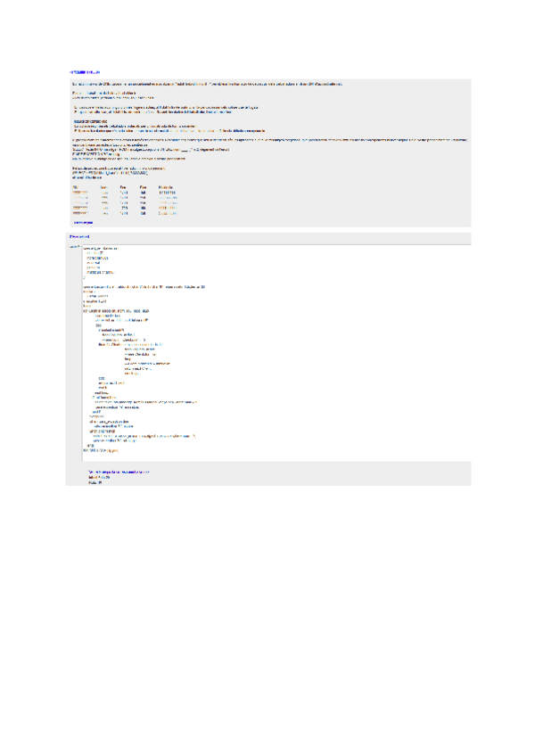The height and width of the screenshot is (756, 535).
Task: Click inside the white code listing area
Action: tap(276, 353)
